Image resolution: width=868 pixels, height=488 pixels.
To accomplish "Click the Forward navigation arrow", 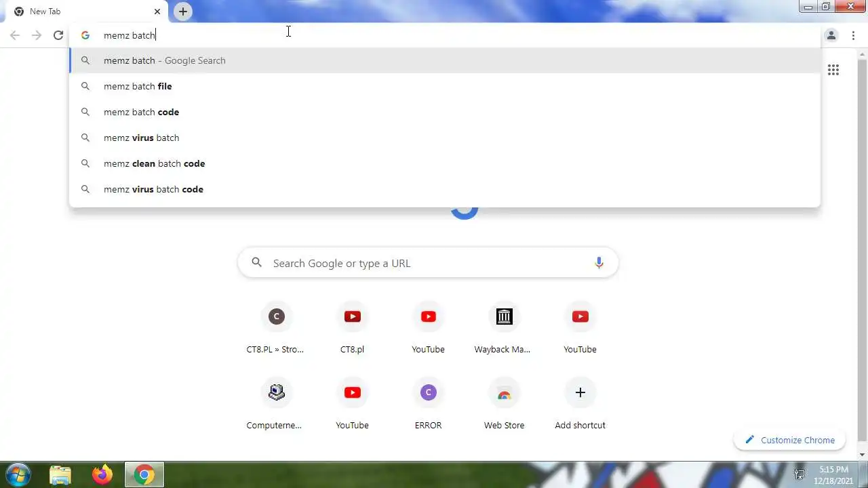I will pos(37,35).
